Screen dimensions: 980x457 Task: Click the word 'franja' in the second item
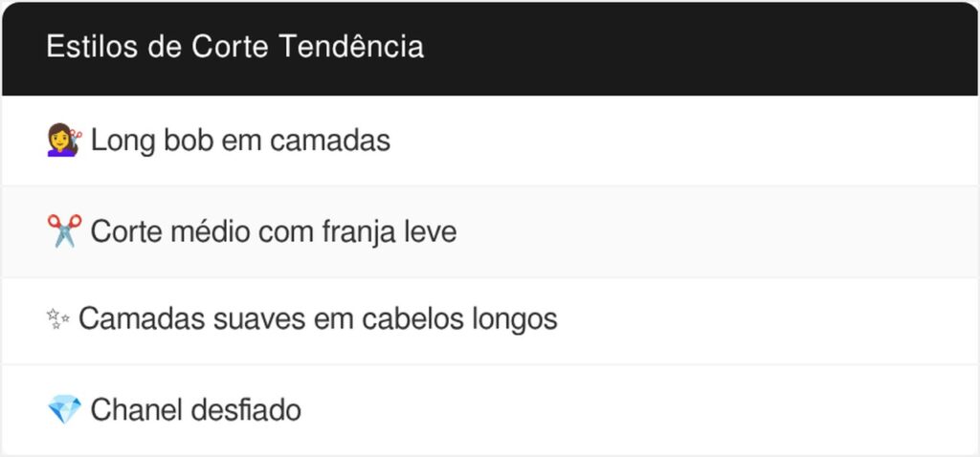351,231
